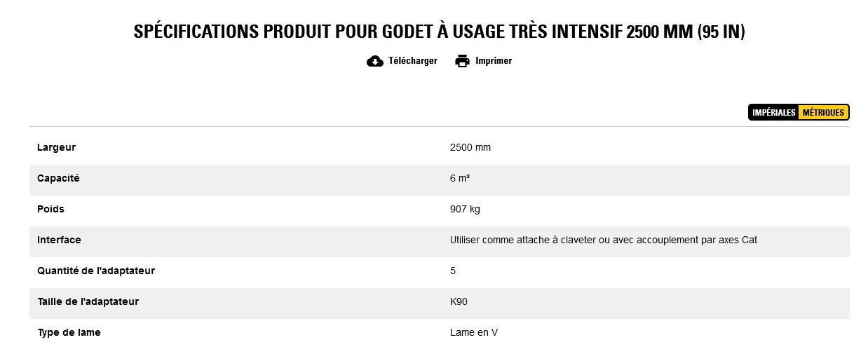This screenshot has height=354, width=868.
Task: Click the Interface description text
Action: click(x=603, y=240)
